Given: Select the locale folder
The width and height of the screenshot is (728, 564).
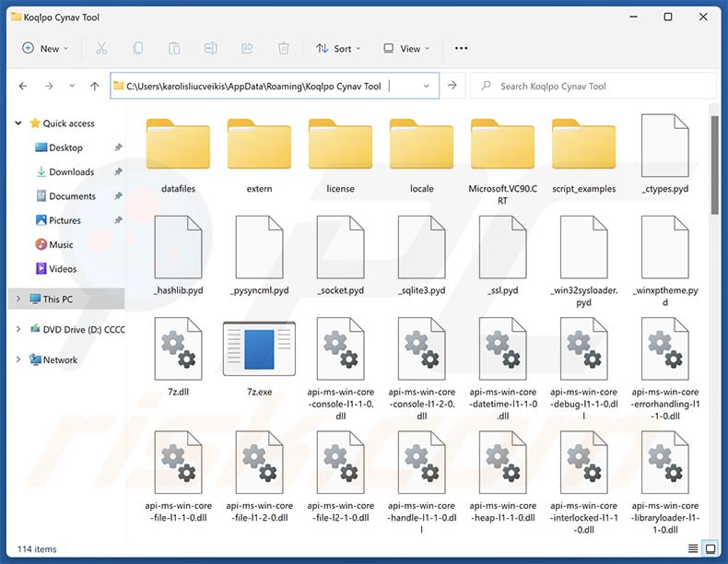Looking at the screenshot, I should point(421,156).
